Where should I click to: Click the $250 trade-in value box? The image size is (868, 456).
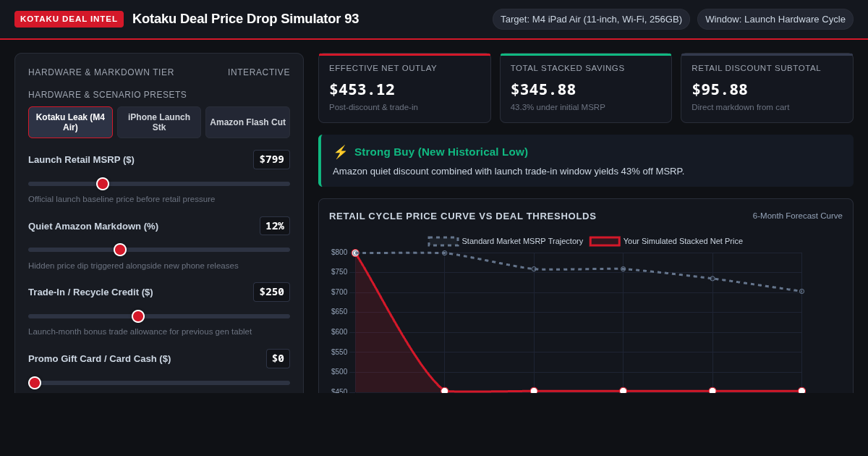pyautogui.click(x=271, y=292)
